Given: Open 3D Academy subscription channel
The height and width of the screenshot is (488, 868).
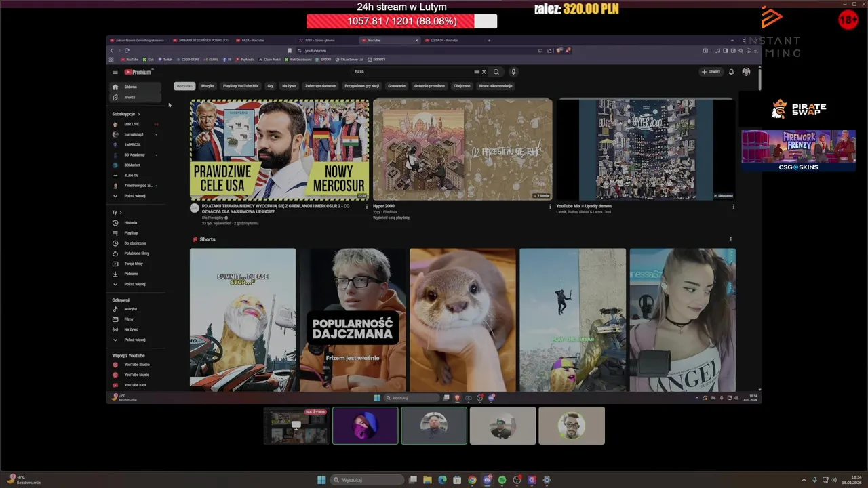Looking at the screenshot, I should coord(136,155).
